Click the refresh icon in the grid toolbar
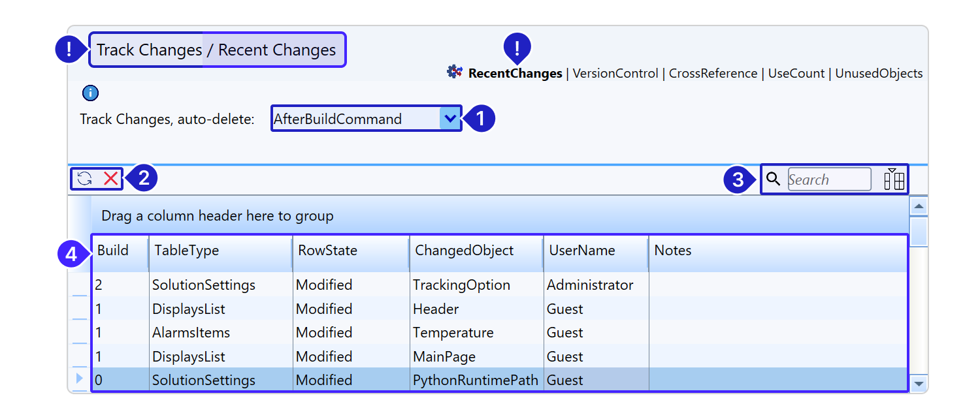Image resolution: width=980 pixels, height=419 pixels. pyautogui.click(x=84, y=179)
